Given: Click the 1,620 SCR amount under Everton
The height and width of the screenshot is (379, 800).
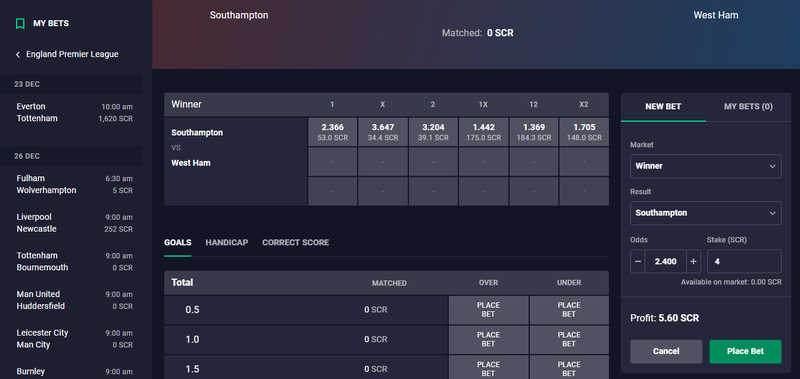Looking at the screenshot, I should tap(116, 119).
